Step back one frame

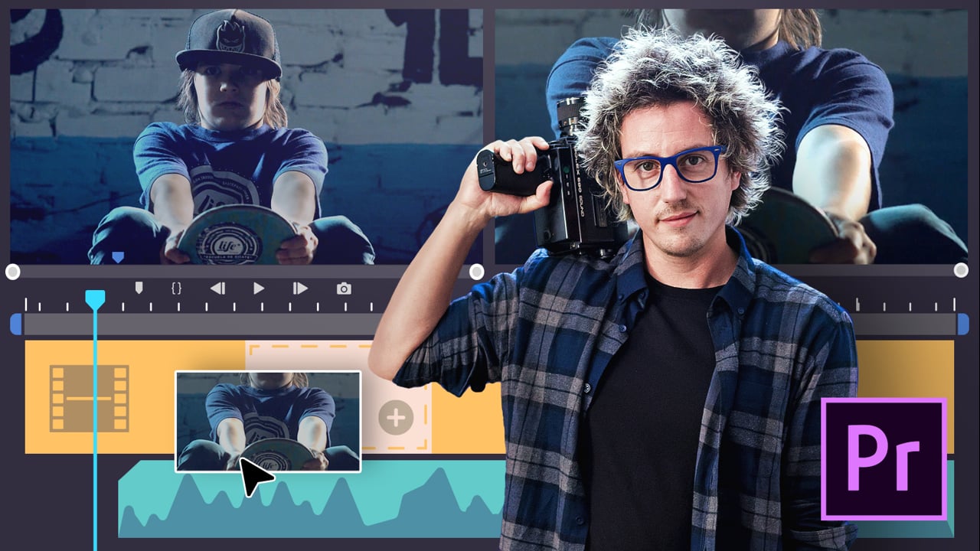coord(217,289)
